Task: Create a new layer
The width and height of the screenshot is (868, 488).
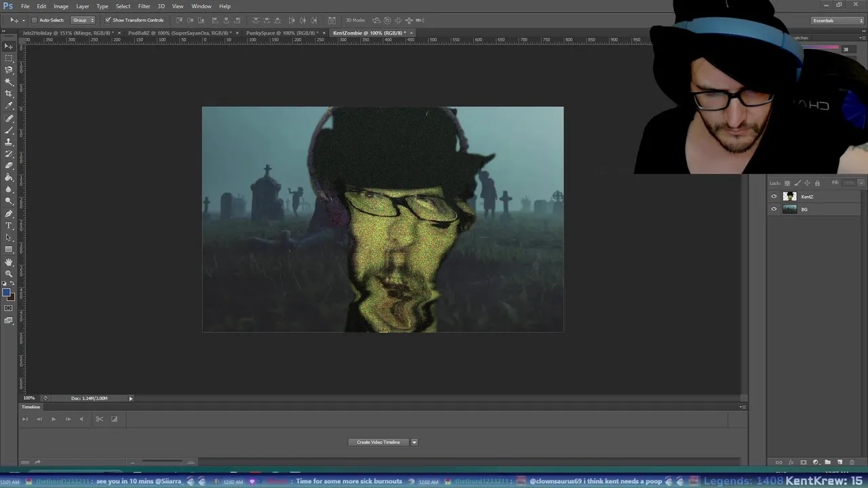Action: click(840, 462)
